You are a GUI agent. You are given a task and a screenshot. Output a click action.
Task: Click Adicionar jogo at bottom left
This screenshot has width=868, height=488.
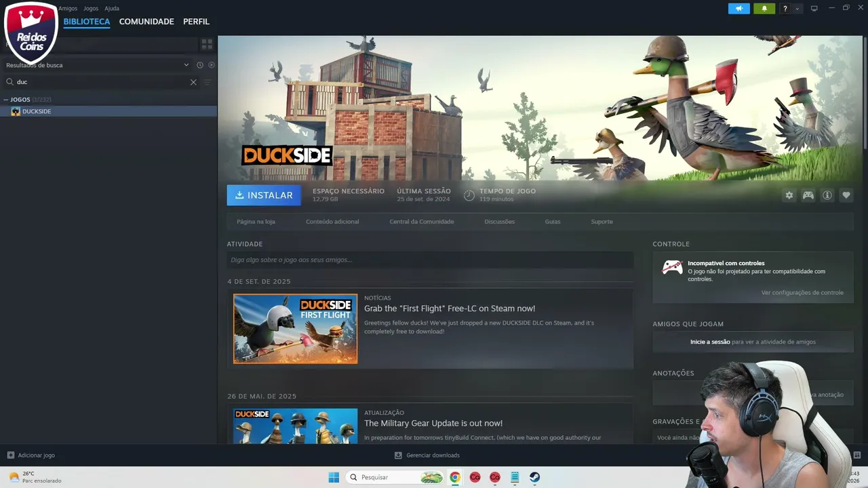pyautogui.click(x=31, y=455)
